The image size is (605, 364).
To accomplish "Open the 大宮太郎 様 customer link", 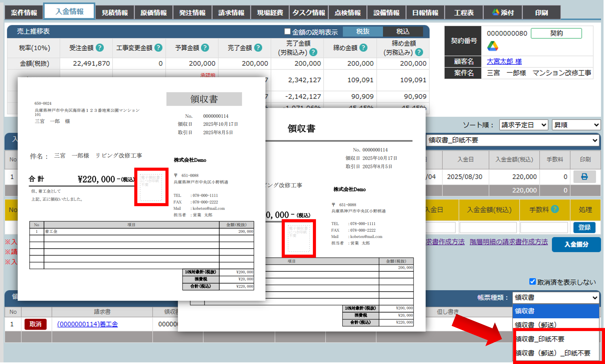I will coord(504,61).
